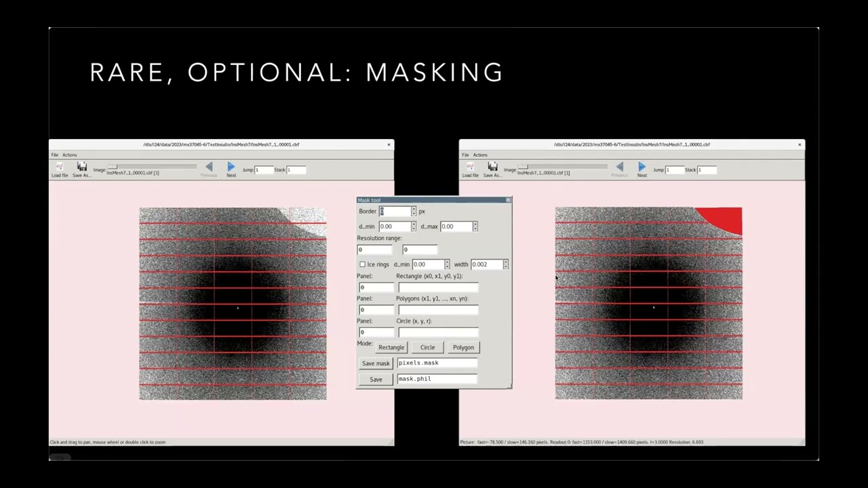The height and width of the screenshot is (488, 868).
Task: Click Load file icon in right viewer
Action: pos(470,167)
